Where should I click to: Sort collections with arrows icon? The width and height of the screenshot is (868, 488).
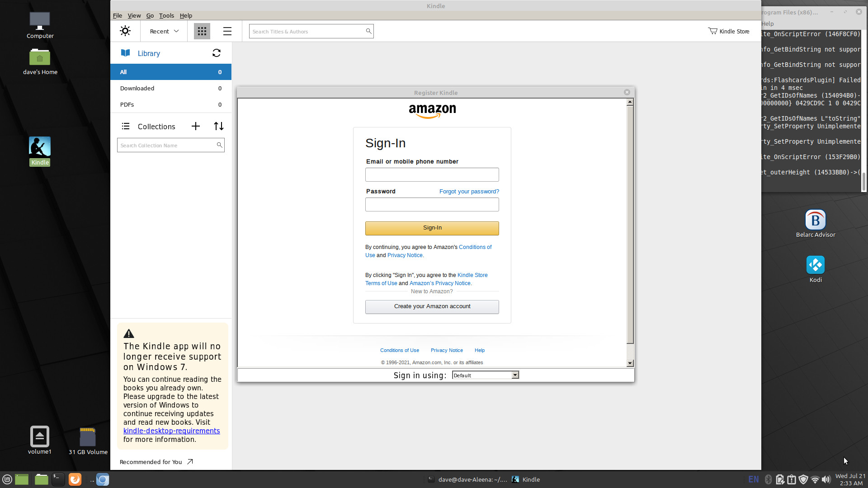pyautogui.click(x=219, y=126)
